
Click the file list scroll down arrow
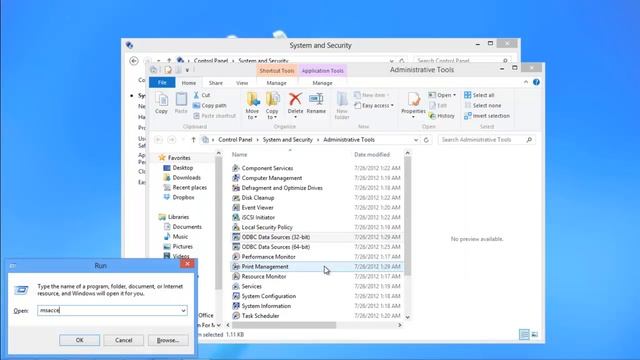(407, 317)
